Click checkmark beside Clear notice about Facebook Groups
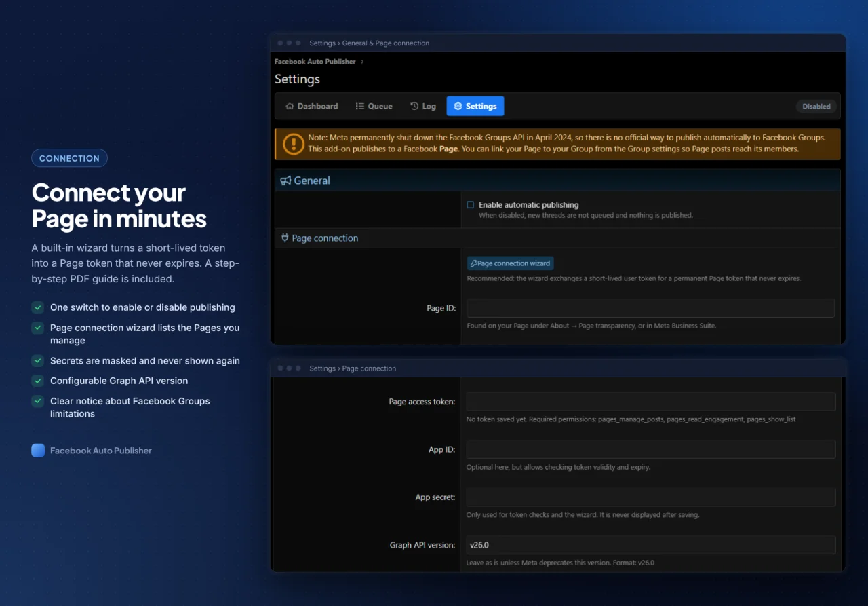 coord(37,401)
